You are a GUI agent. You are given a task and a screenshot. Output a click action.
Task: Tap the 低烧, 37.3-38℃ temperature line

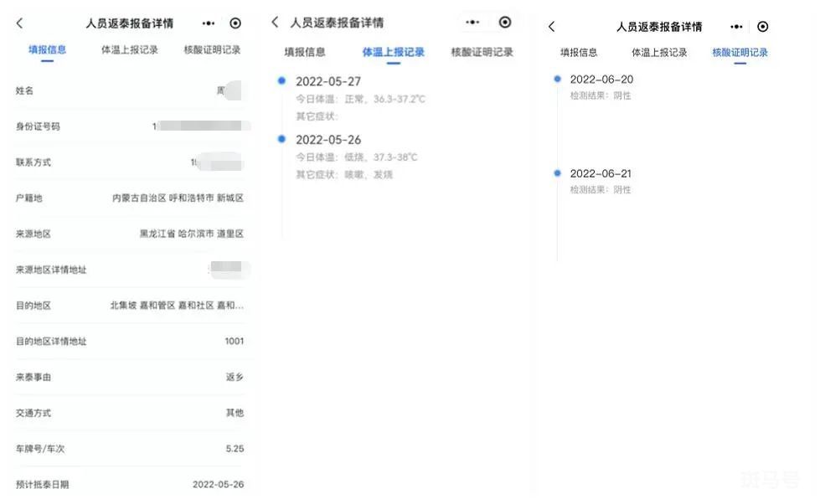(x=357, y=157)
